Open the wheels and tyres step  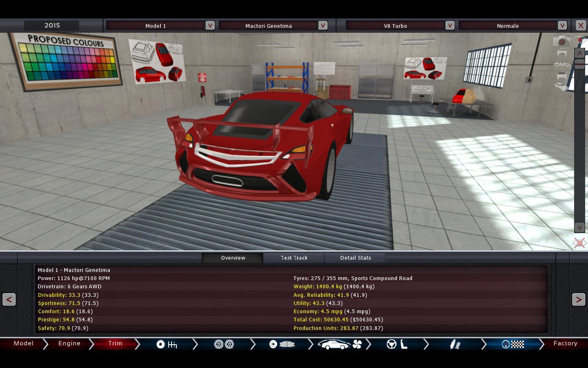[224, 344]
